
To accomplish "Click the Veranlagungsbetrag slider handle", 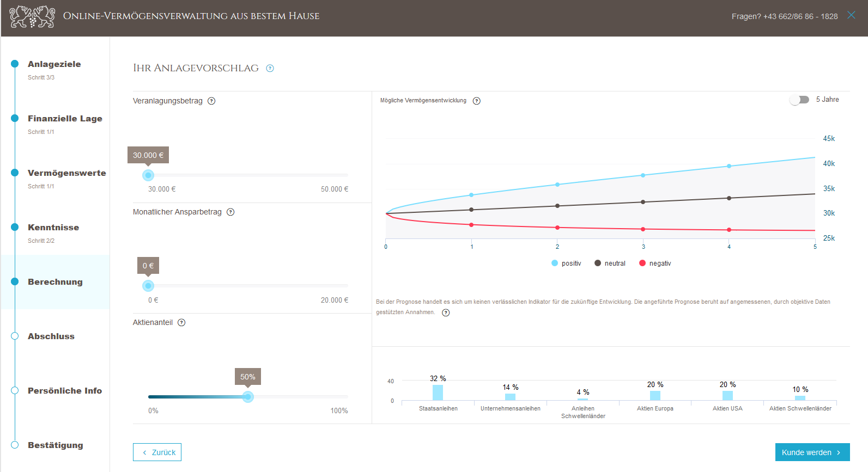I will pos(148,175).
